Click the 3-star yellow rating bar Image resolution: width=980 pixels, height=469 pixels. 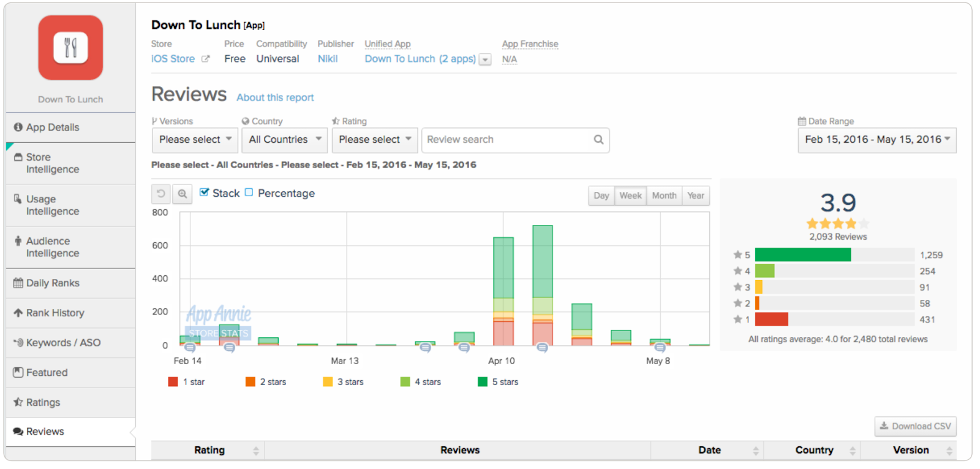coord(759,287)
